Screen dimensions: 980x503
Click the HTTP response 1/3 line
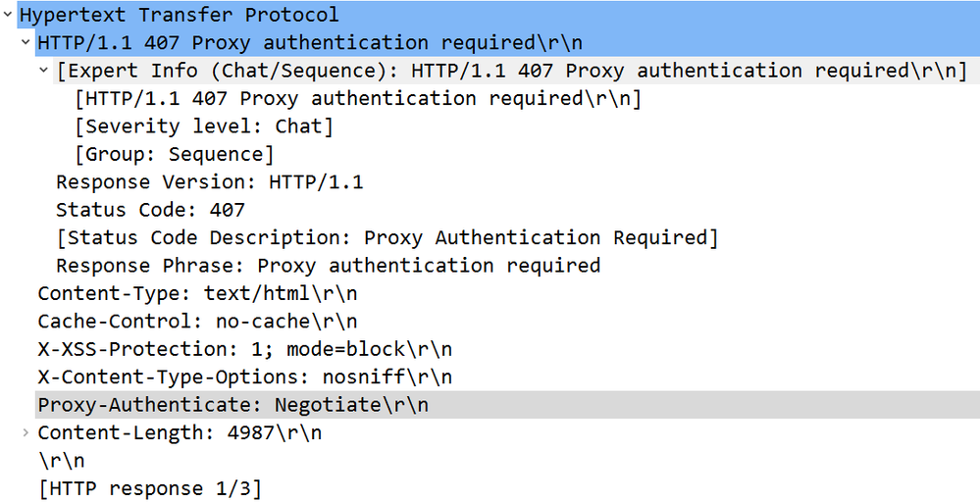(149, 488)
